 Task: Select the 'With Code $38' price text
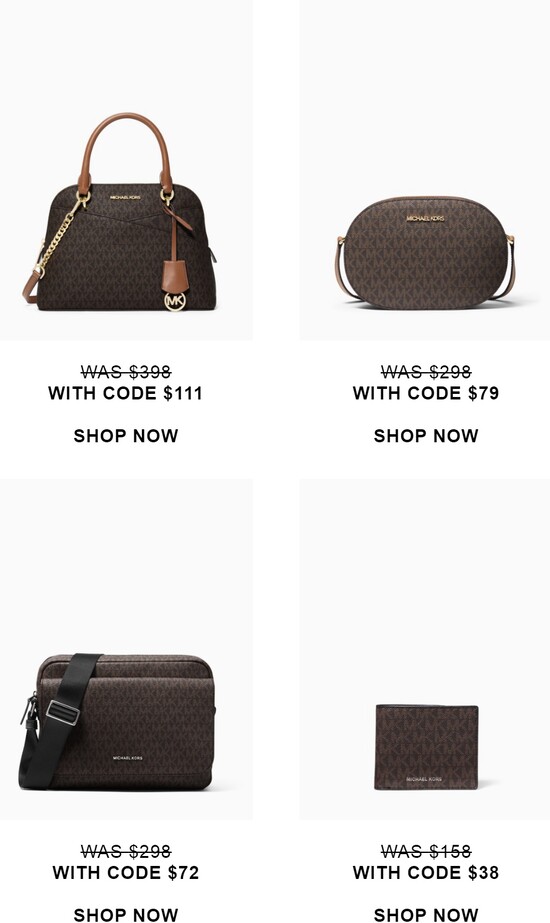coord(426,872)
